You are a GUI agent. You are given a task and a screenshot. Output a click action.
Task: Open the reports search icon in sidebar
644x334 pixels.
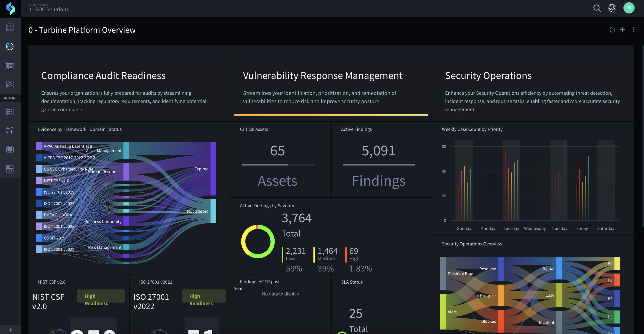[10, 85]
